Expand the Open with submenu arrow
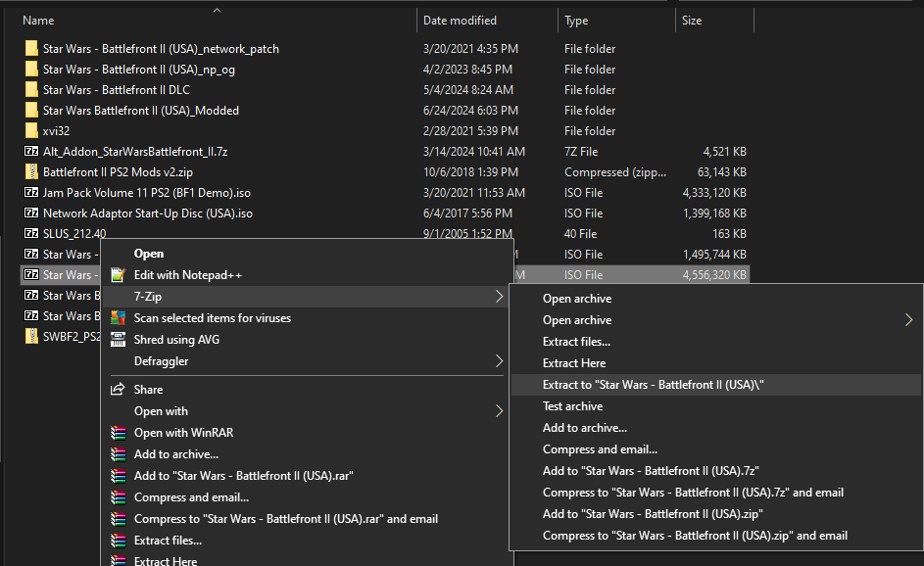Image resolution: width=924 pixels, height=566 pixels. [x=499, y=410]
